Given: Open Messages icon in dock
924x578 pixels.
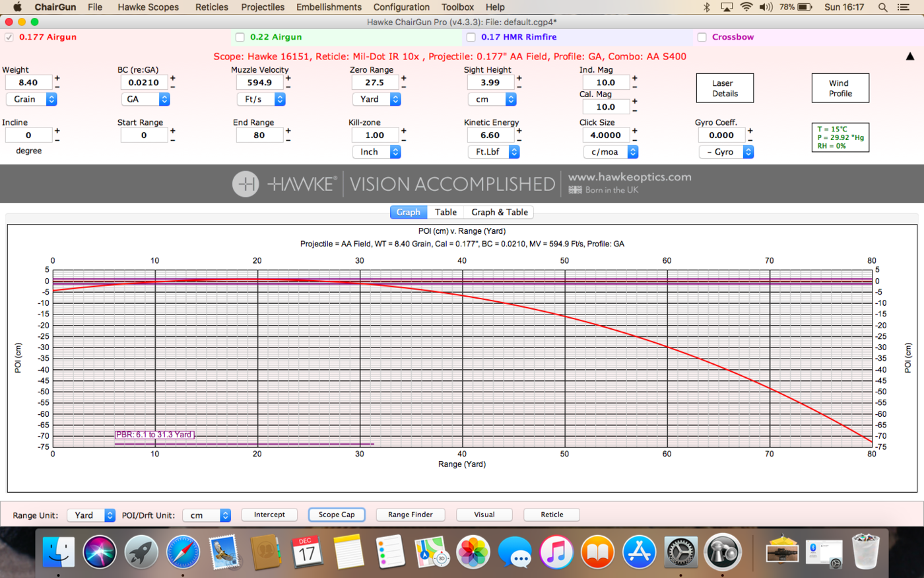Looking at the screenshot, I should click(x=515, y=552).
